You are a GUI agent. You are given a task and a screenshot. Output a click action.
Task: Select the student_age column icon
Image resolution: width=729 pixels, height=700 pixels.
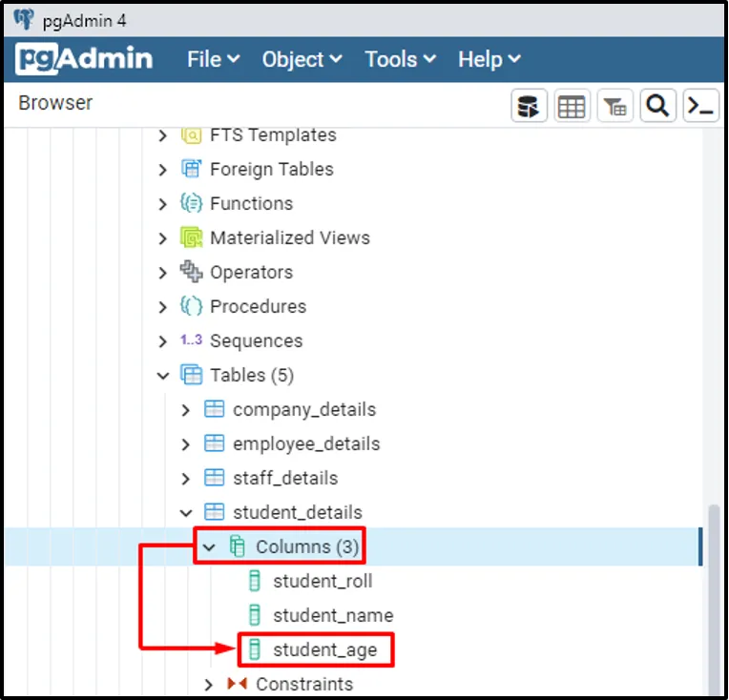(x=255, y=650)
